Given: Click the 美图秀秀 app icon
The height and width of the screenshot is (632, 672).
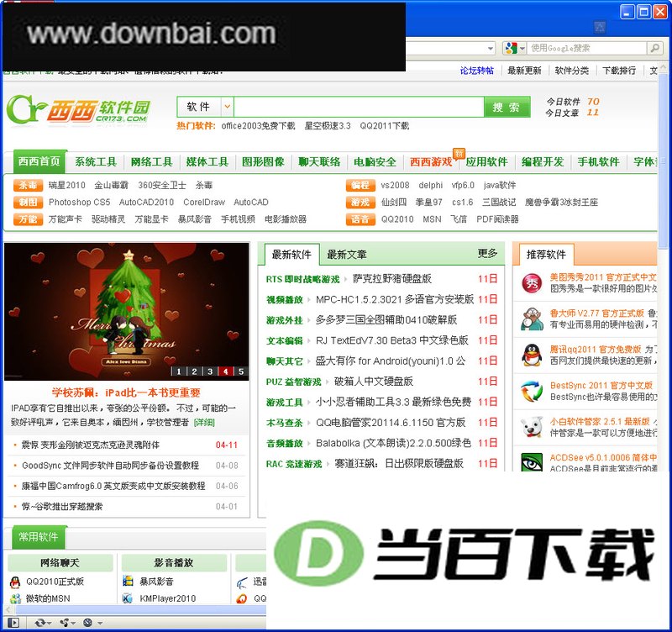Looking at the screenshot, I should click(x=532, y=283).
